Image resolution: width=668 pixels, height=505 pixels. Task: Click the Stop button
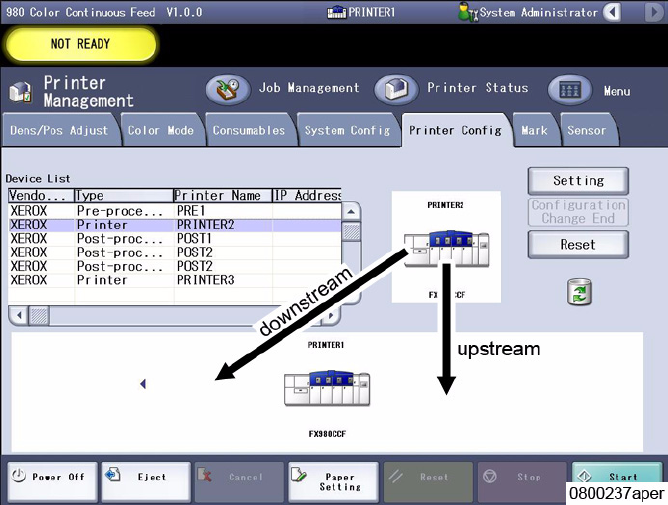point(522,481)
